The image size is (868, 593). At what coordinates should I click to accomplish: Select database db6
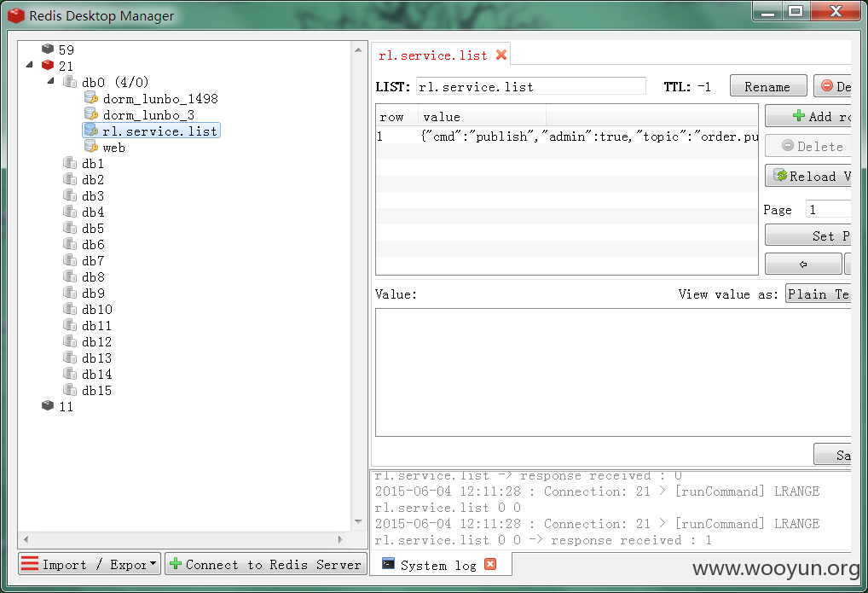click(x=93, y=244)
